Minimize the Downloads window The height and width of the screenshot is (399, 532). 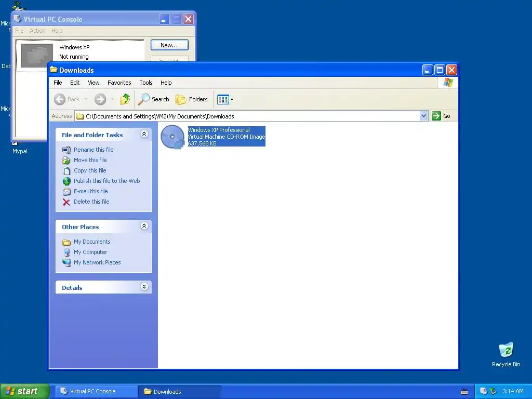428,70
